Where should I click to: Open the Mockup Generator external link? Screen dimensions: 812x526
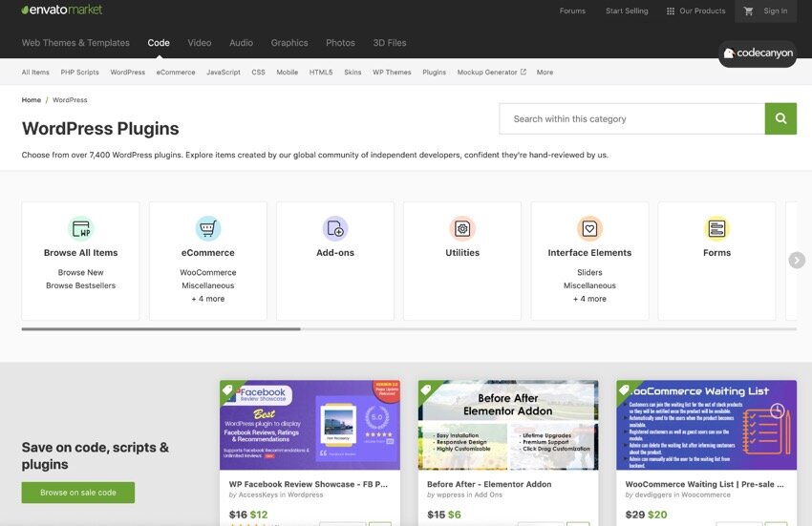[491, 72]
